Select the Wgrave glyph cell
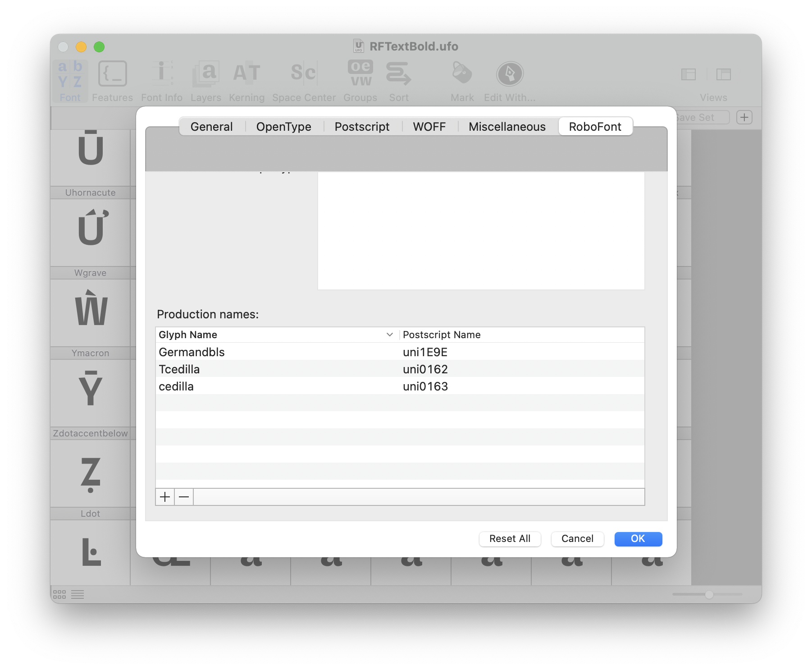Screen dimensions: 812x670 click(91, 307)
